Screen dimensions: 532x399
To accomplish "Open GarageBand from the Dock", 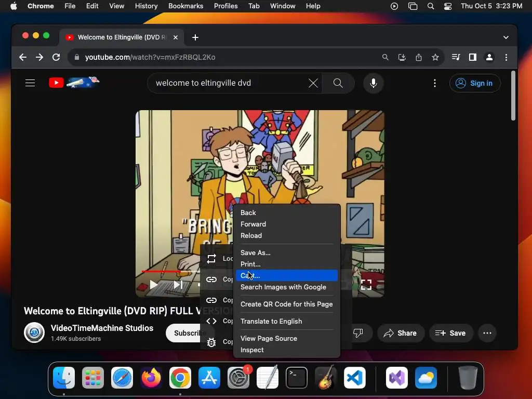I will [326, 378].
